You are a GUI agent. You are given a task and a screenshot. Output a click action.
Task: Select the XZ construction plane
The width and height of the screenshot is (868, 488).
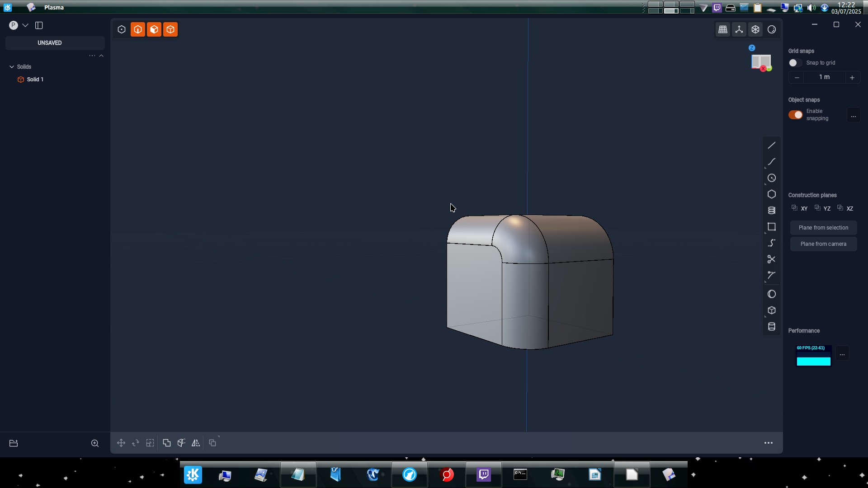[x=845, y=208]
